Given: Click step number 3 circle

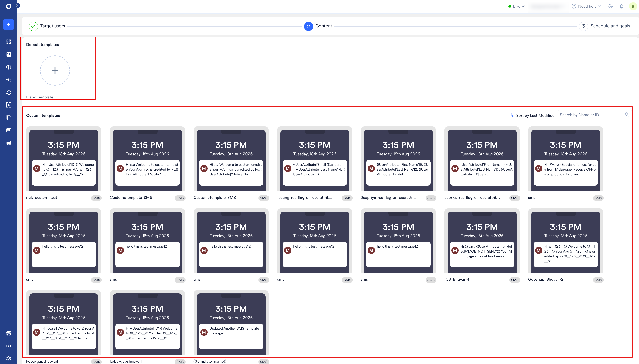Looking at the screenshot, I should point(583,26).
